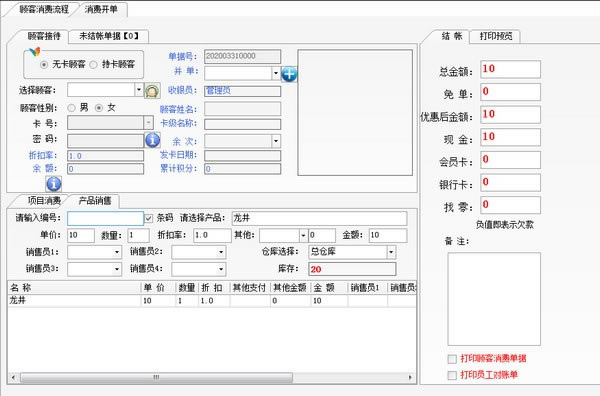
Task: Open the 并单 dropdown arrow
Action: (x=276, y=73)
